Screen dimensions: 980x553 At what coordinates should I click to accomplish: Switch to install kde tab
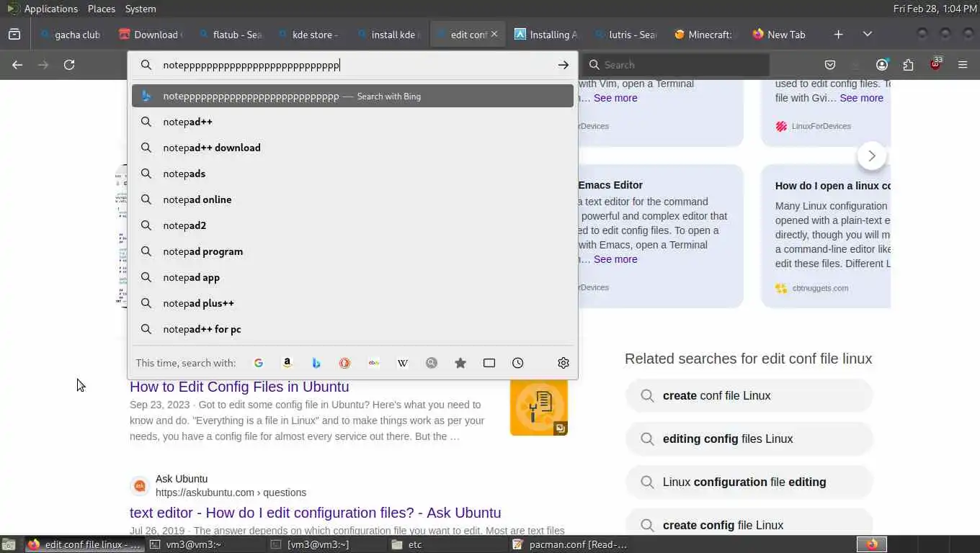(x=388, y=35)
